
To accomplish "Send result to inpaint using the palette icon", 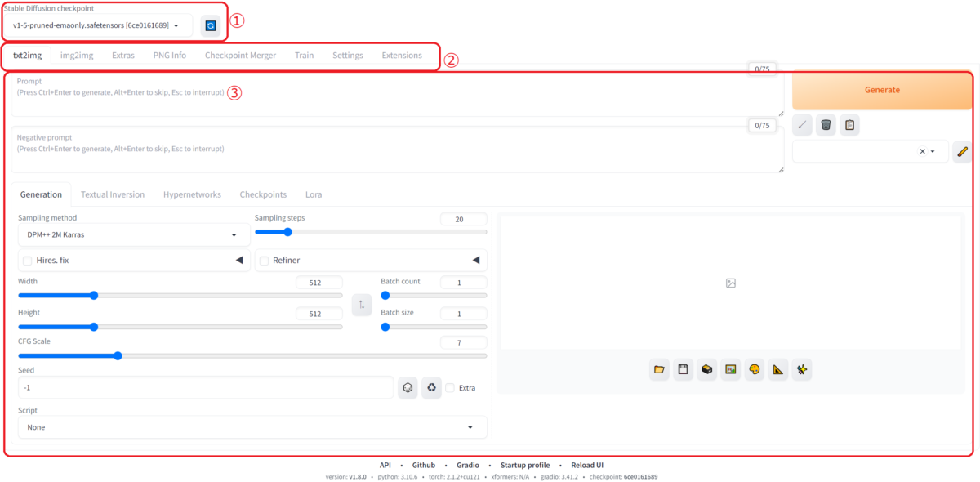I will (754, 369).
